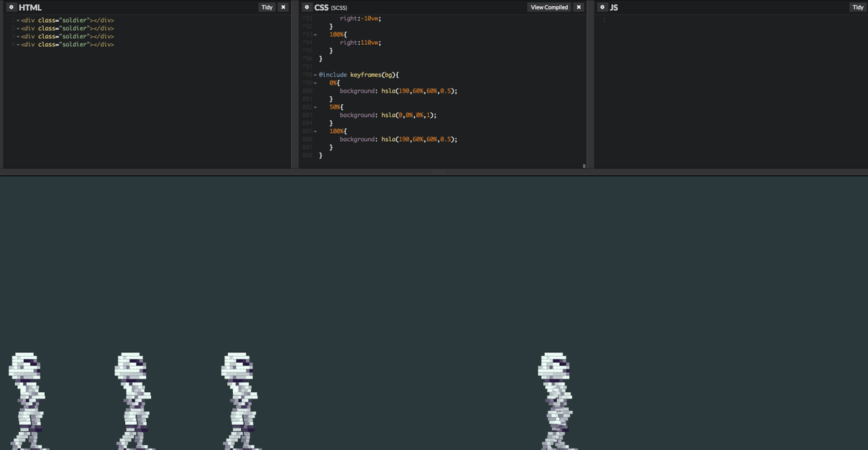This screenshot has width=868, height=450.
Task: Click CSS gutter line number 797
Action: coord(307,67)
